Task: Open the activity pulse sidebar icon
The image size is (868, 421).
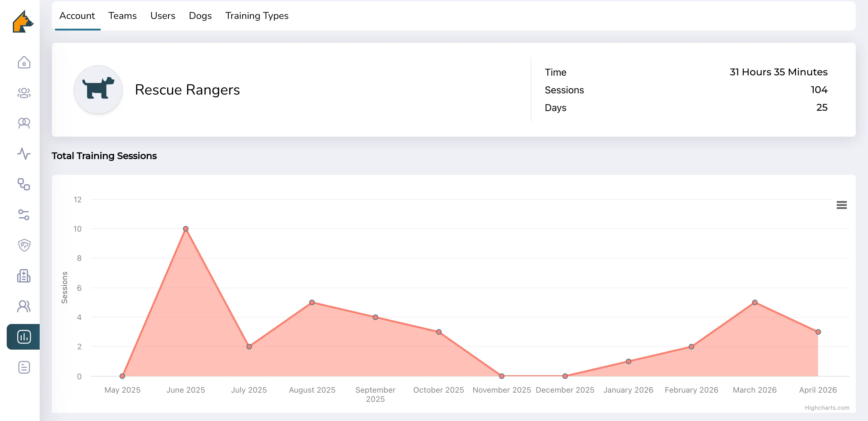Action: click(x=24, y=154)
